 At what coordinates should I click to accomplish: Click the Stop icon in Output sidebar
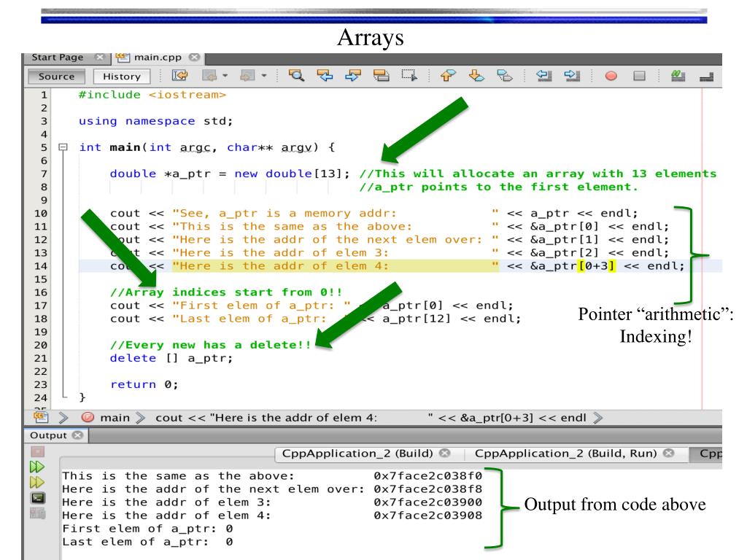pyautogui.click(x=38, y=451)
